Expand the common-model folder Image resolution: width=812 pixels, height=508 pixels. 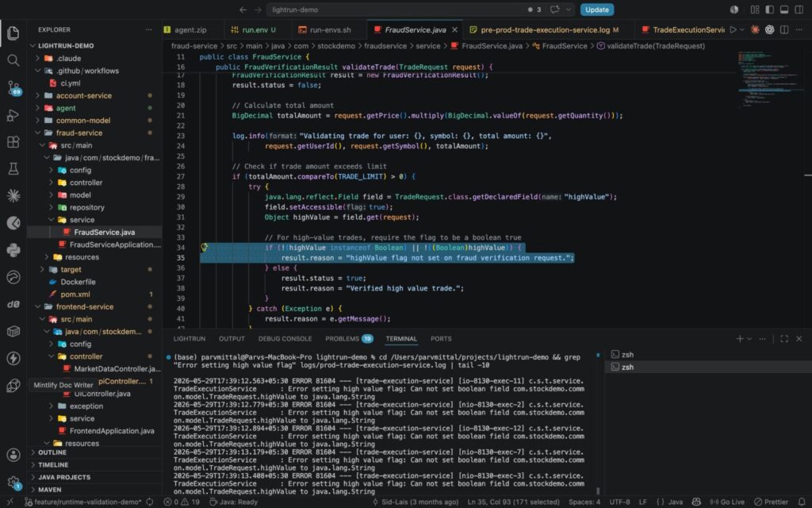(x=82, y=121)
